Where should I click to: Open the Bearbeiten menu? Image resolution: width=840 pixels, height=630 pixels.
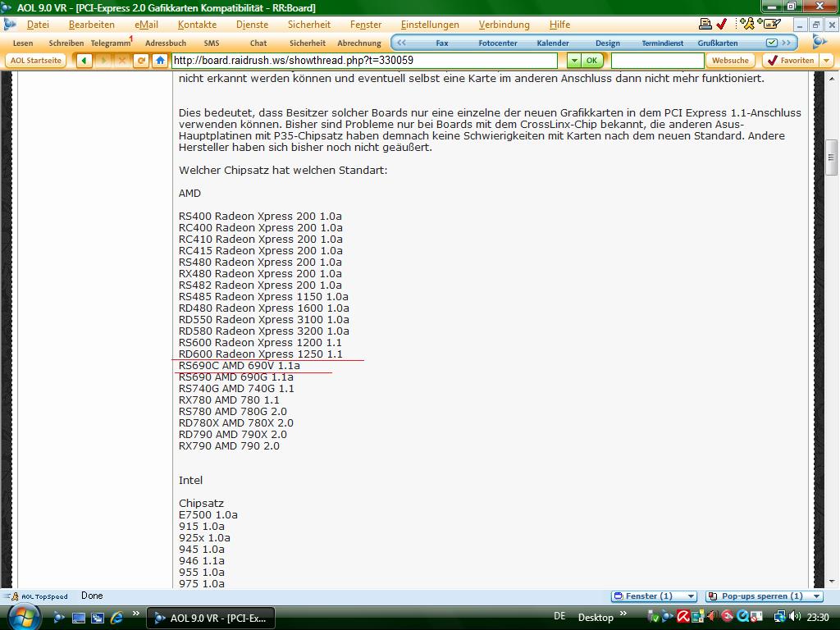[92, 25]
